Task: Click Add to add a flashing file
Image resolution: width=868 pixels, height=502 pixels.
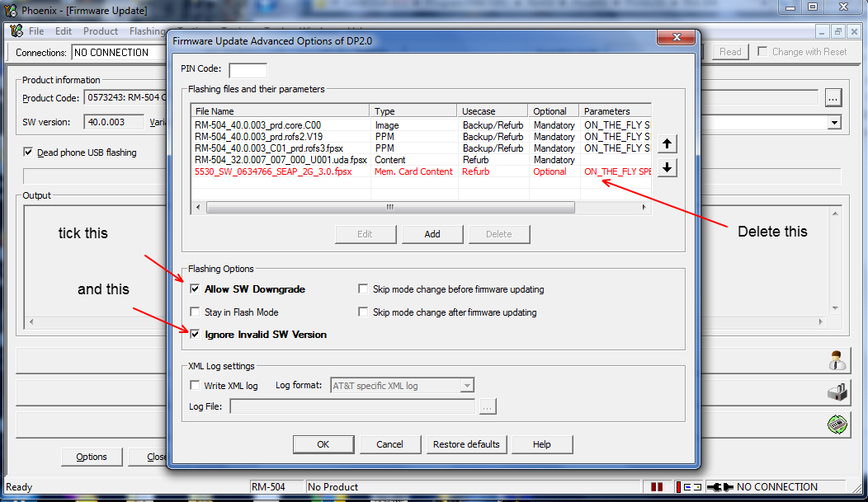Action: (432, 234)
